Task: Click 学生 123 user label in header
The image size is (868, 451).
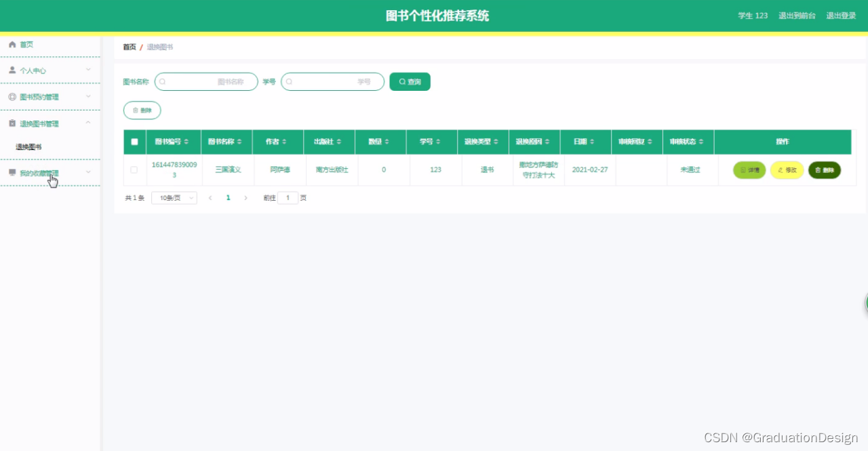Action: [753, 16]
